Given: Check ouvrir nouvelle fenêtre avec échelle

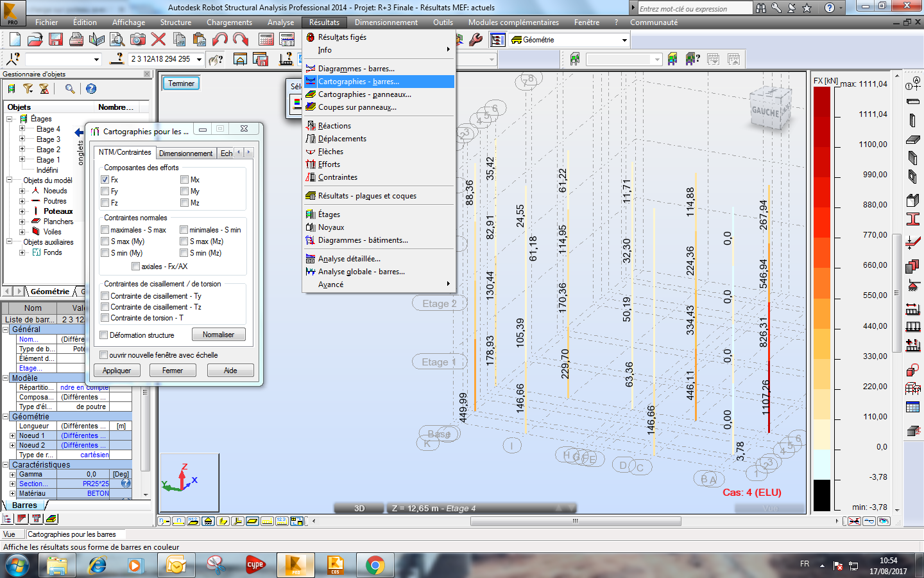Looking at the screenshot, I should (103, 355).
